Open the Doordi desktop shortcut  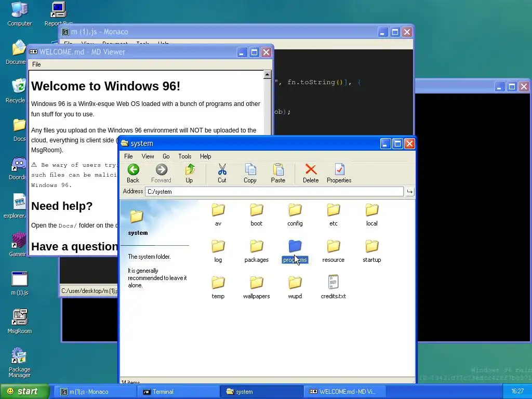[x=18, y=168]
